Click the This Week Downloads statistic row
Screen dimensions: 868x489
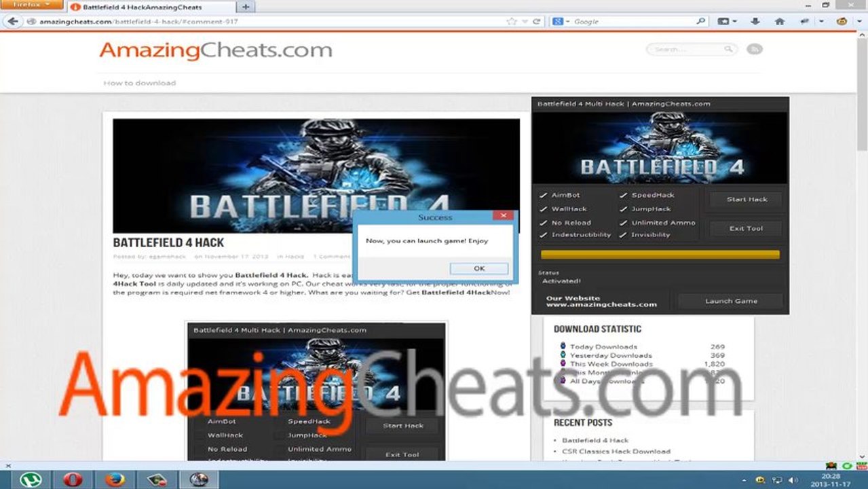[x=642, y=364]
